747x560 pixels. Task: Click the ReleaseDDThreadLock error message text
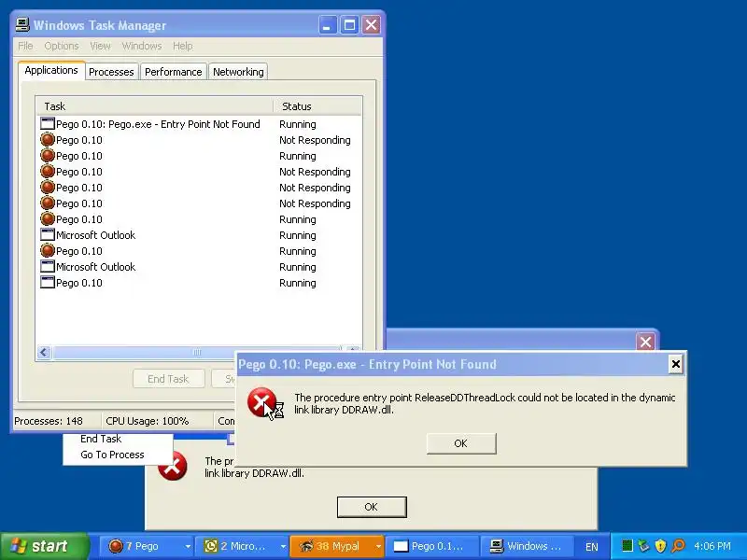[485, 403]
